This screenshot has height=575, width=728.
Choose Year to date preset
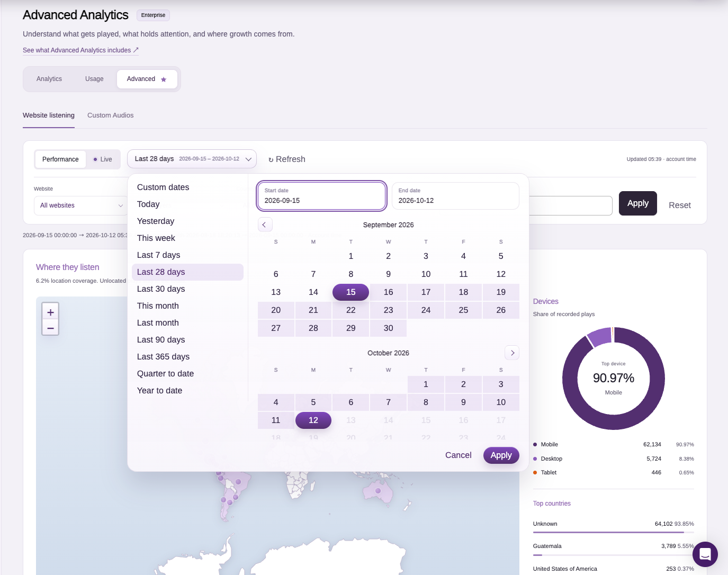187,391
